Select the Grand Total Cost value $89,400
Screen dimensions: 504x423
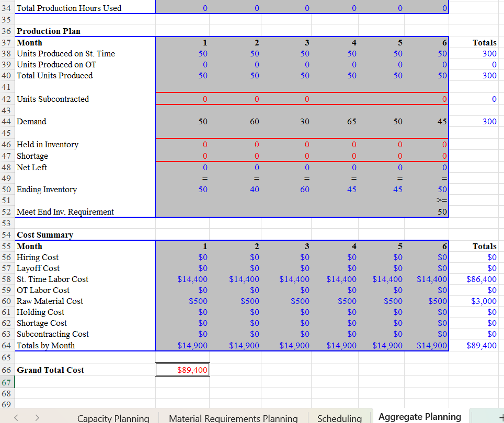(x=182, y=370)
